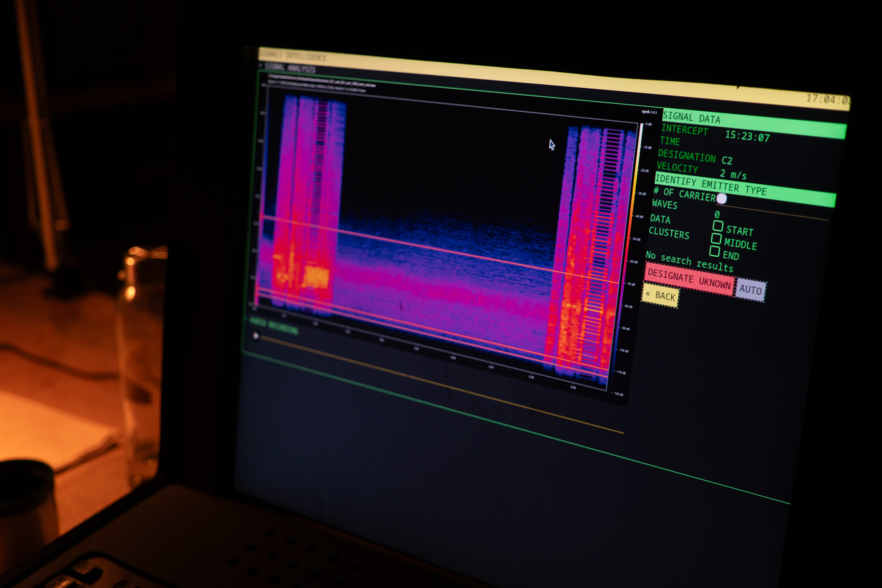882x588 pixels.
Task: Click the carrier waves slider handle
Action: pyautogui.click(x=721, y=198)
